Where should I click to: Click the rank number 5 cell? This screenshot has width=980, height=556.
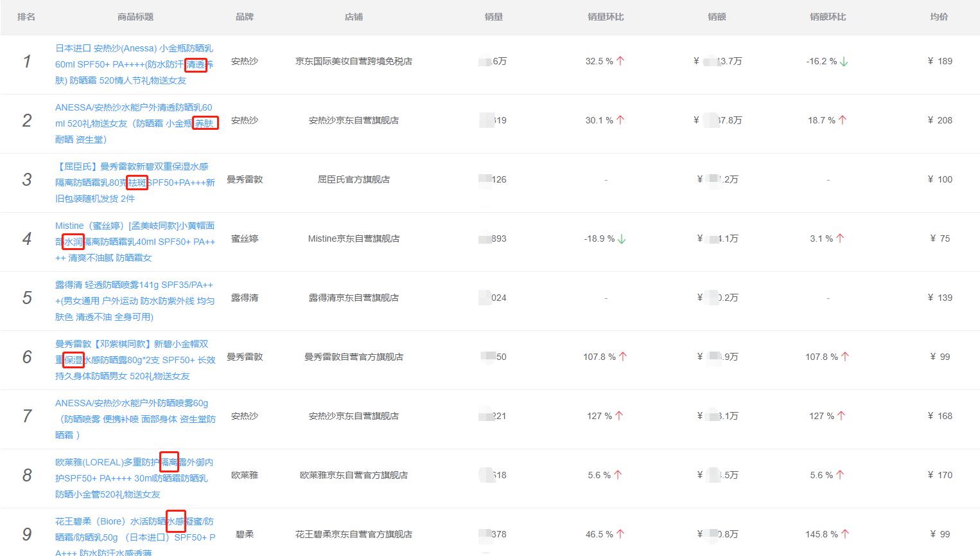[x=26, y=298]
